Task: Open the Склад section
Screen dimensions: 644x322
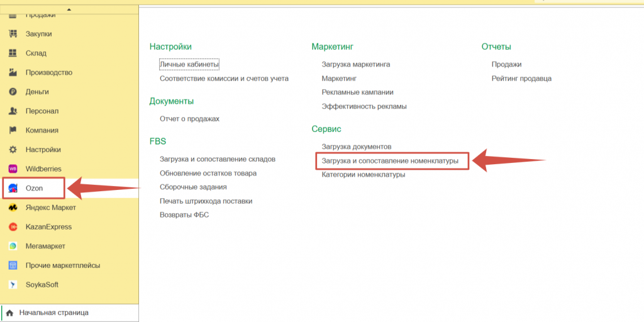Action: (36, 53)
